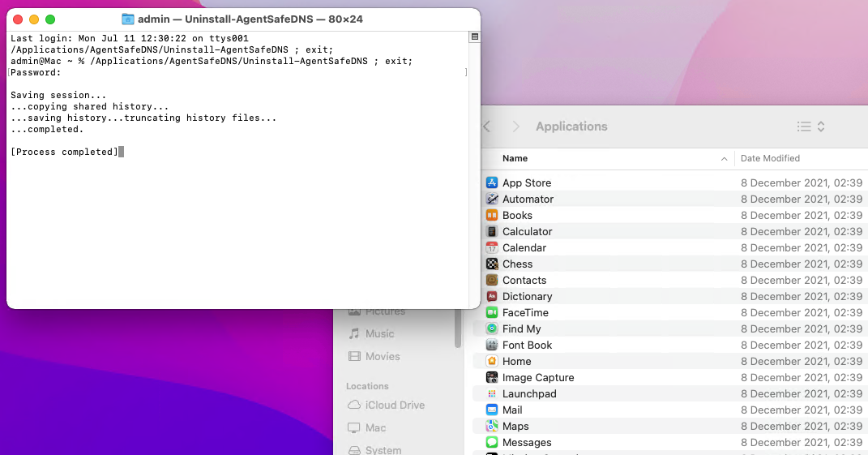
Task: Zoom the Terminal window with green button
Action: 49,19
